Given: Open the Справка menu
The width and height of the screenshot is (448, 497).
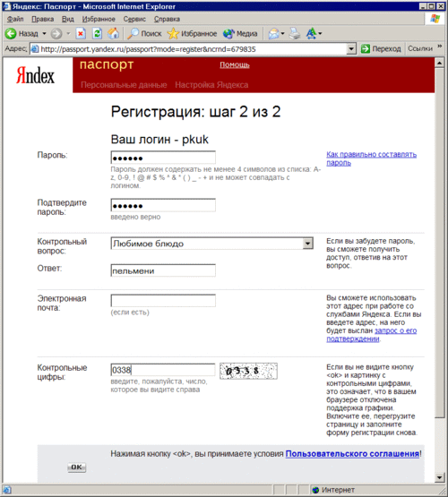Looking at the screenshot, I should [x=167, y=19].
